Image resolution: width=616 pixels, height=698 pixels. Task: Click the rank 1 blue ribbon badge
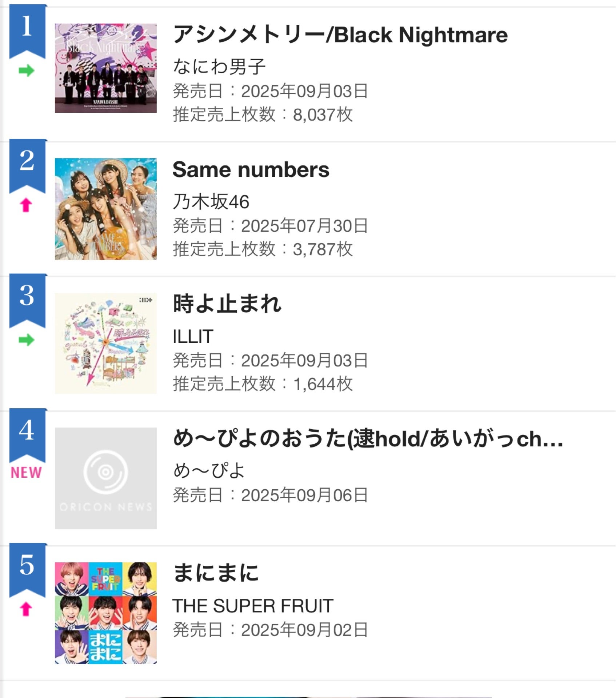tap(27, 29)
